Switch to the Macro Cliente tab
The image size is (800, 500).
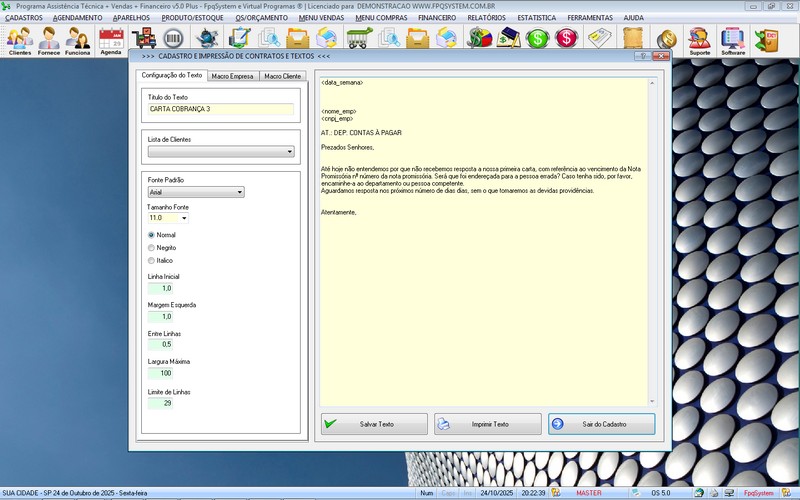point(283,76)
